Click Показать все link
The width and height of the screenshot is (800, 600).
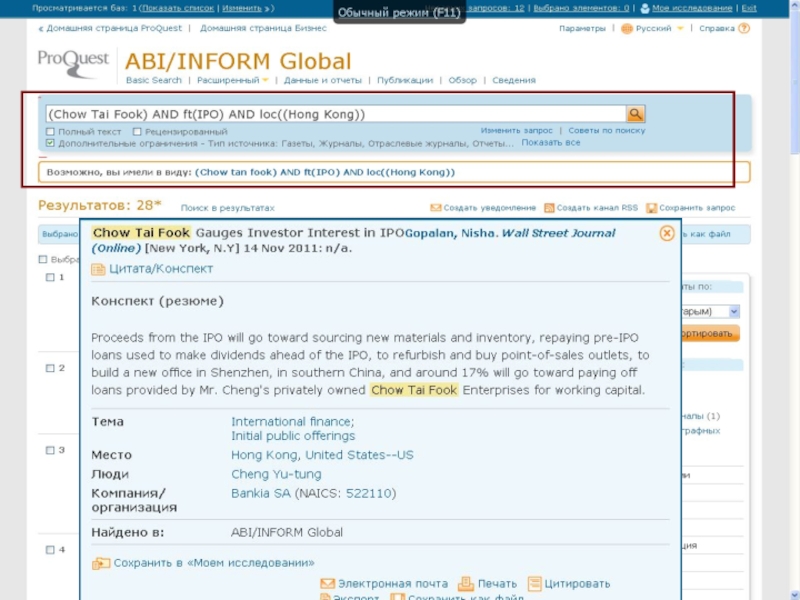(x=551, y=142)
